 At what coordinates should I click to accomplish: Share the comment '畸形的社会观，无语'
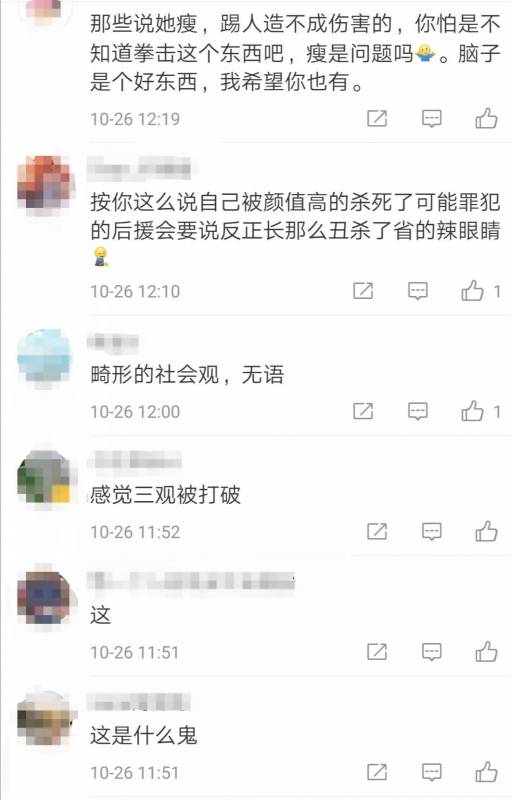coord(363,411)
